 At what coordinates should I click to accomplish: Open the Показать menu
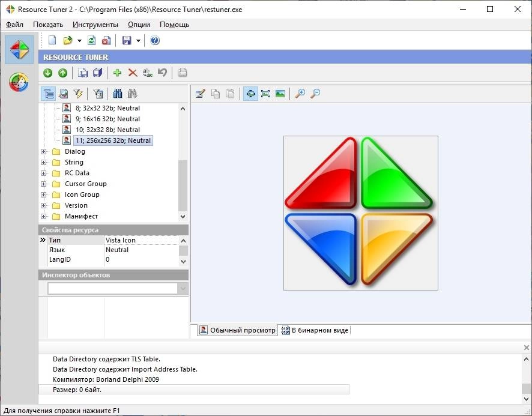pos(48,25)
